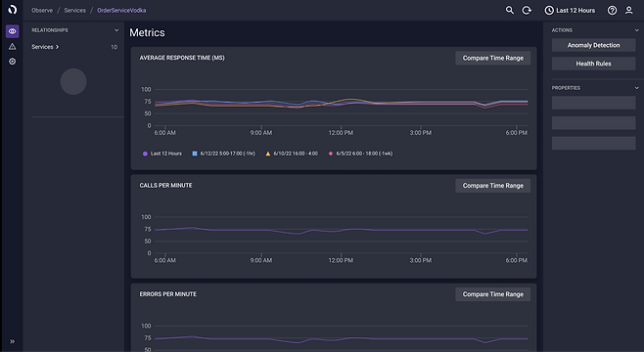Compare Time Range for Calls Per Minute
Viewport: 644px width, 352px height.
tap(493, 186)
